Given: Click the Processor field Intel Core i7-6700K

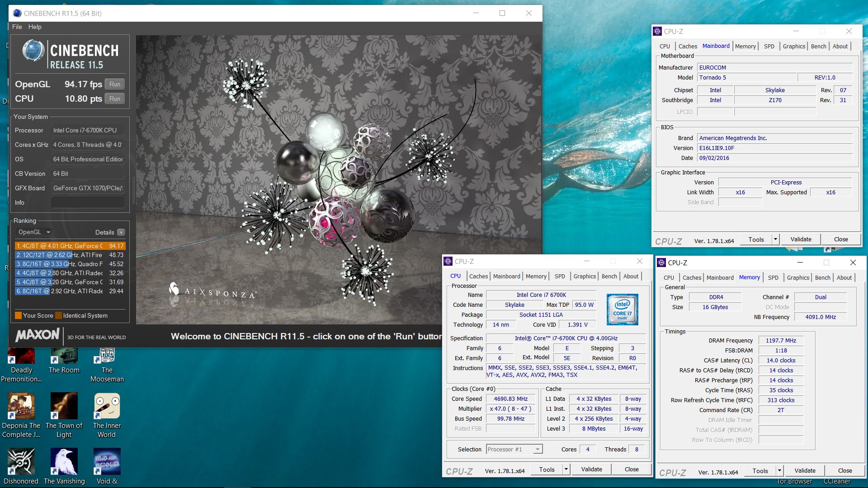Looking at the screenshot, I should [88, 130].
